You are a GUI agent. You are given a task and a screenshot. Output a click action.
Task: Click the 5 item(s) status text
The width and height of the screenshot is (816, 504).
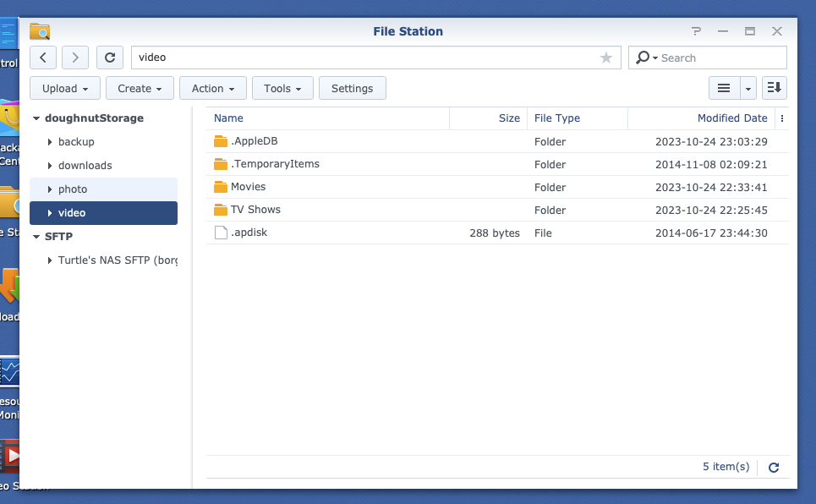click(x=726, y=467)
